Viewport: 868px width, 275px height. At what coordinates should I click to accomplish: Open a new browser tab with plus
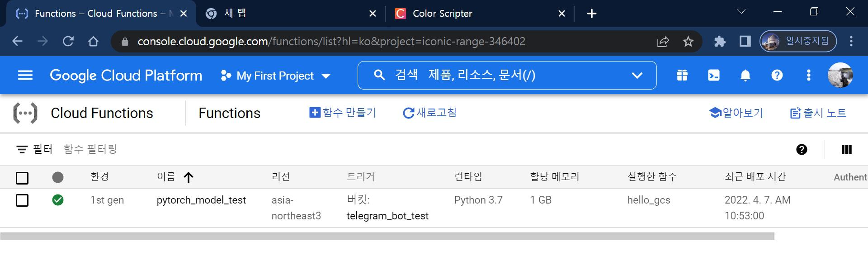click(591, 14)
